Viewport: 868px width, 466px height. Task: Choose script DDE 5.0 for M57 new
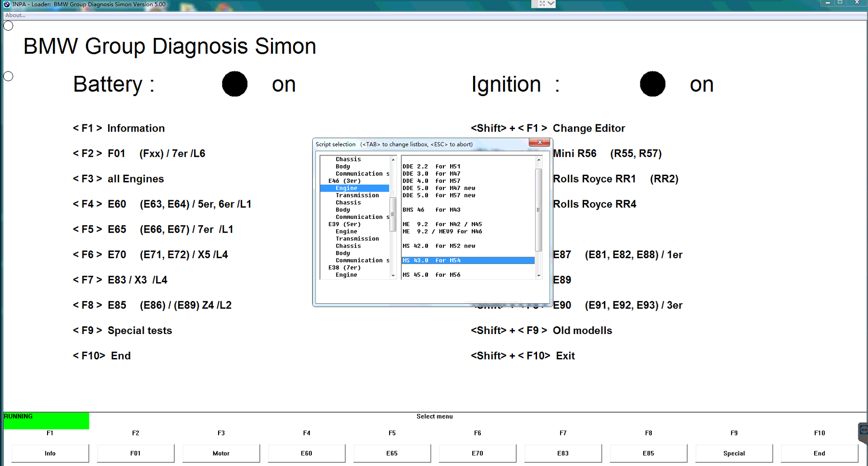(439, 195)
